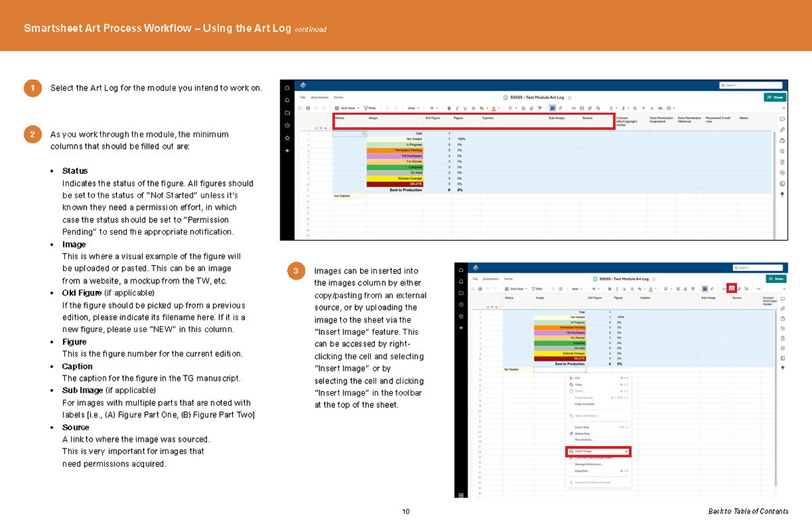
Task: Open Status cell dropdown arrow in row 1
Action: tap(364, 134)
